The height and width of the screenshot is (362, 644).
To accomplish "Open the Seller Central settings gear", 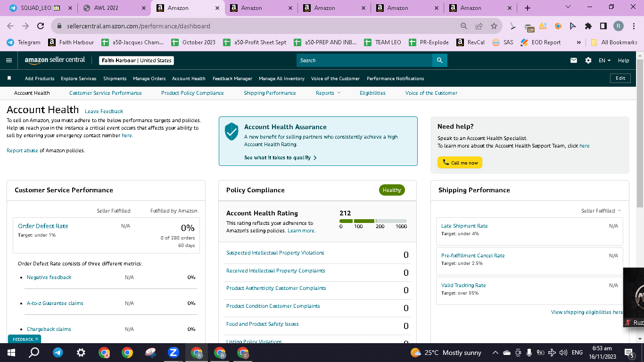I will tap(588, 60).
